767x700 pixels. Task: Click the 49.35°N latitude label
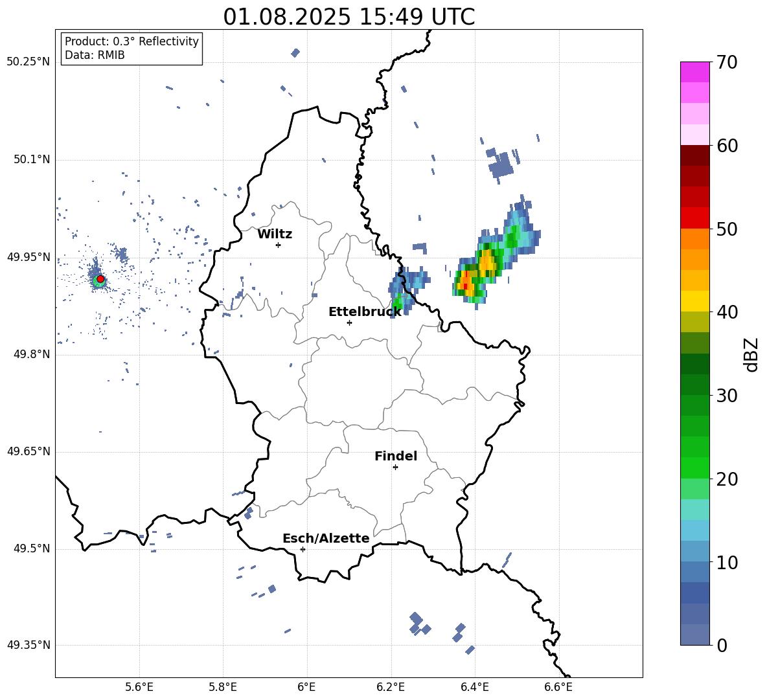coord(29,645)
